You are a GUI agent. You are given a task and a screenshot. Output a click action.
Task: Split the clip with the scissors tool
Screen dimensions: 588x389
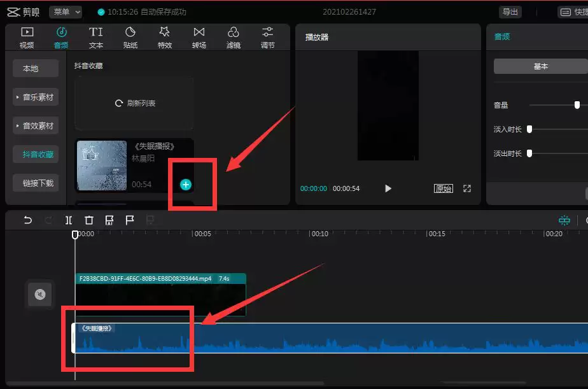[68, 220]
